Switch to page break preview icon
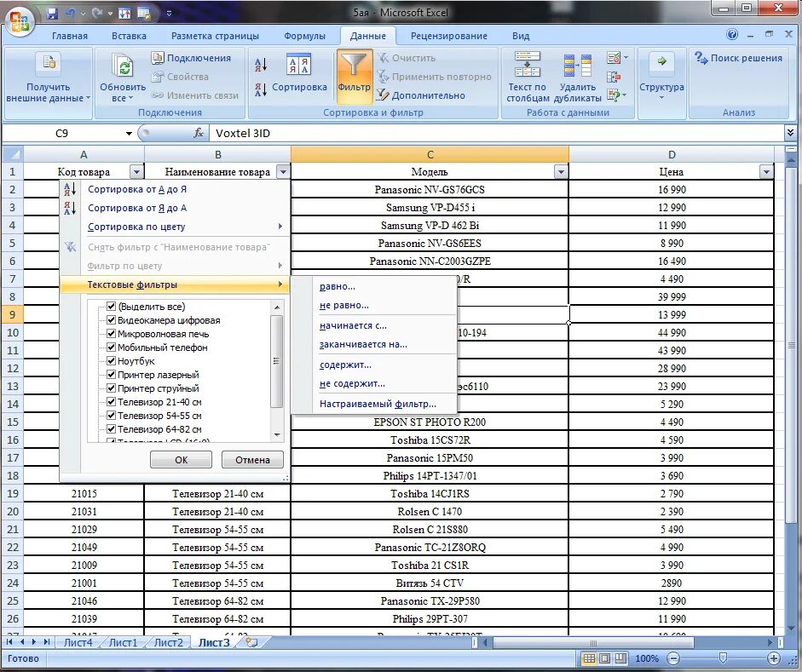The image size is (802, 672). pyautogui.click(x=620, y=658)
